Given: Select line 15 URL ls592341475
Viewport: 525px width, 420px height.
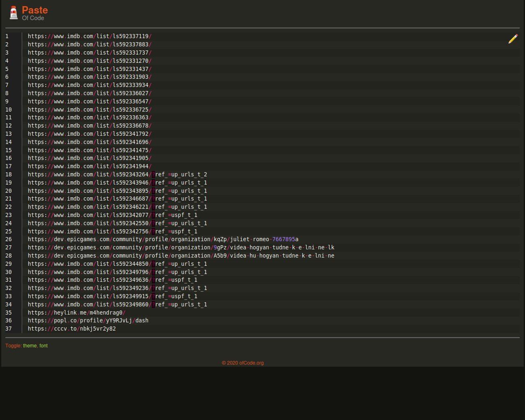Looking at the screenshot, I should point(90,150).
